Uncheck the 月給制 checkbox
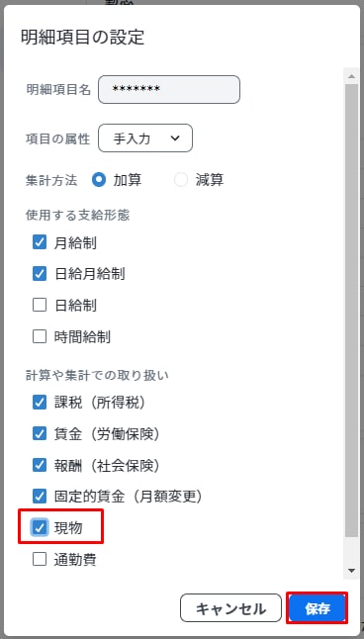 coord(40,243)
